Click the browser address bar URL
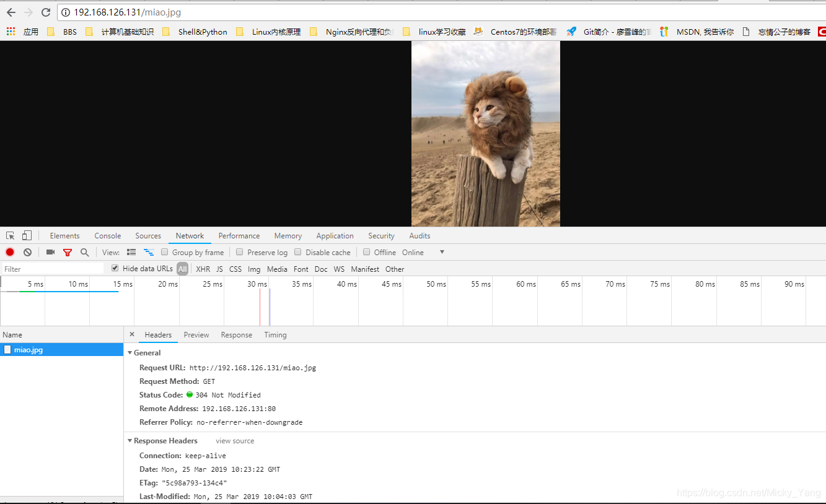The width and height of the screenshot is (826, 504). click(128, 12)
